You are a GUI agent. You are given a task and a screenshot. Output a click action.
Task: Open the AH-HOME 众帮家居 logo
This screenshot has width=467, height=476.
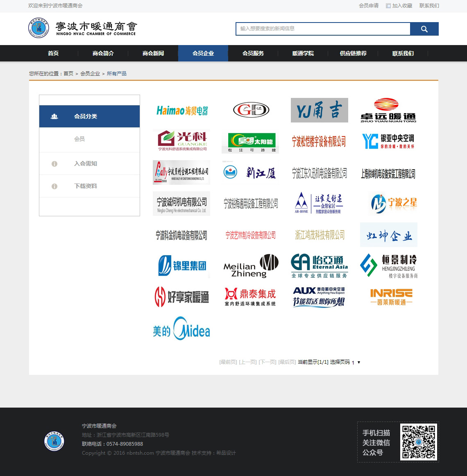click(x=320, y=204)
